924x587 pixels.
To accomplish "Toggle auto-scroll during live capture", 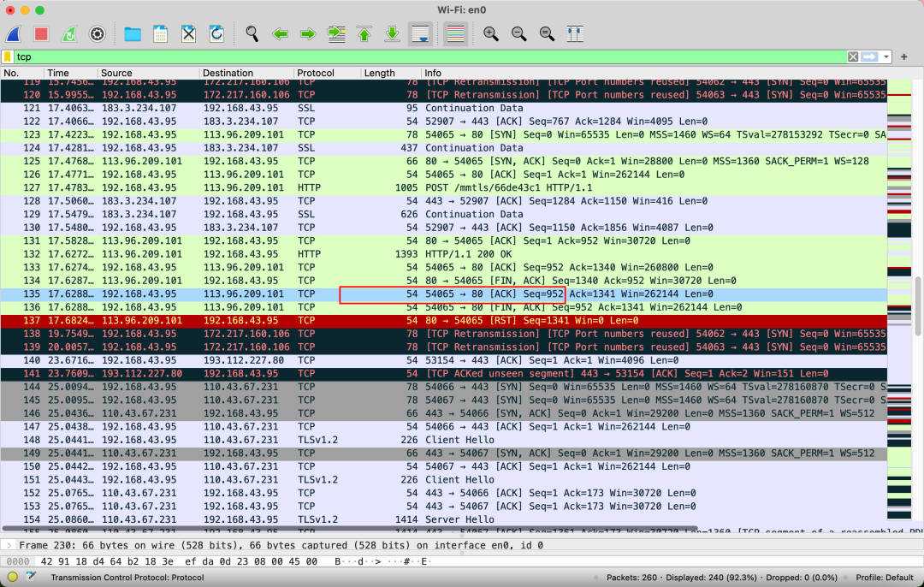I will click(420, 34).
